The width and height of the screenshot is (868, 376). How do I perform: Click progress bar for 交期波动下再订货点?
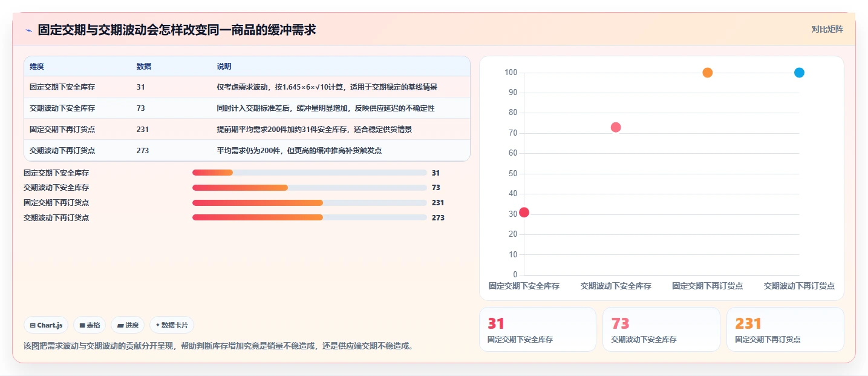click(x=310, y=217)
